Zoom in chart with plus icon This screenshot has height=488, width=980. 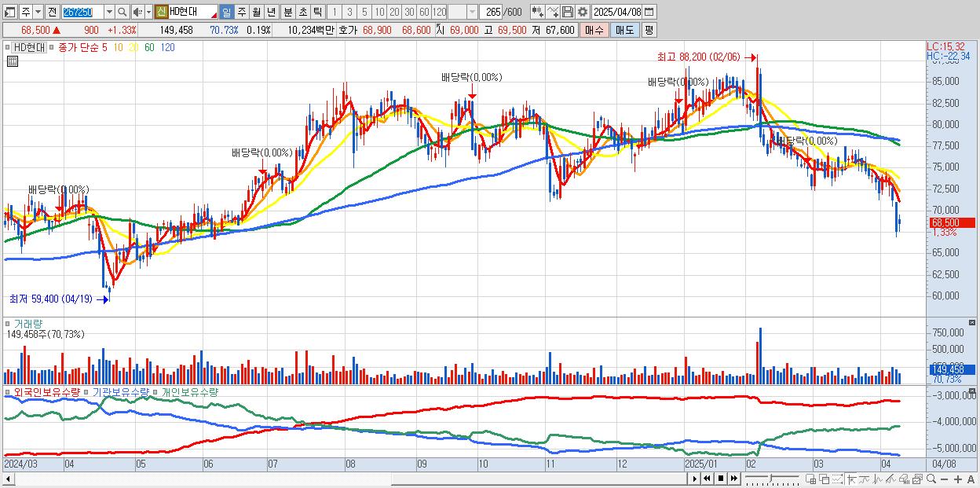coord(957,479)
